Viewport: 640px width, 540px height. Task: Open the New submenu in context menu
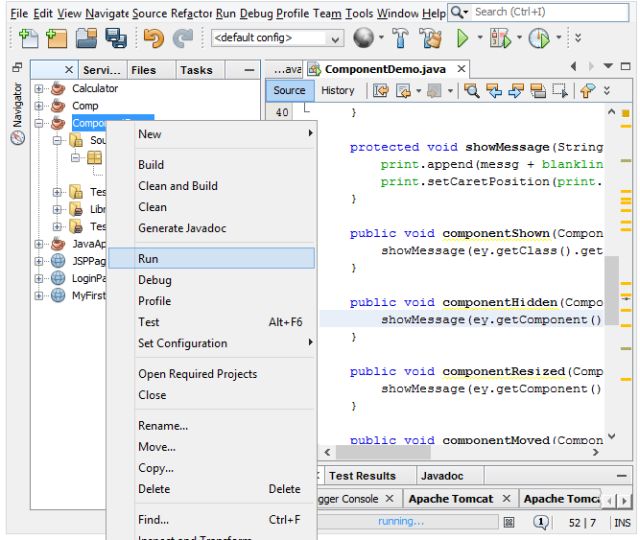tap(212, 134)
